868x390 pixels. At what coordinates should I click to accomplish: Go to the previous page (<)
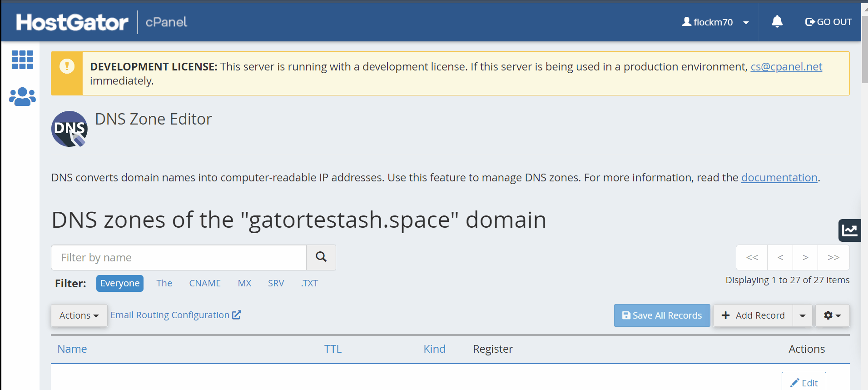tap(780, 258)
